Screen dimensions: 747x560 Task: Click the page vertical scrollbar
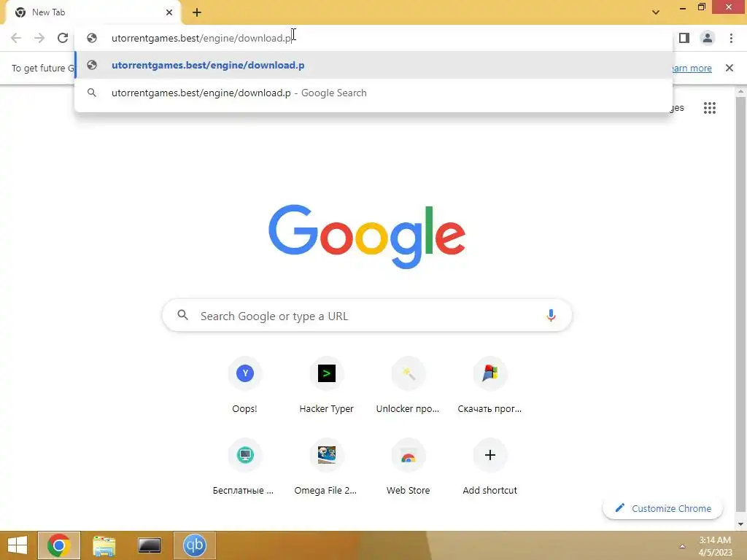click(740, 305)
